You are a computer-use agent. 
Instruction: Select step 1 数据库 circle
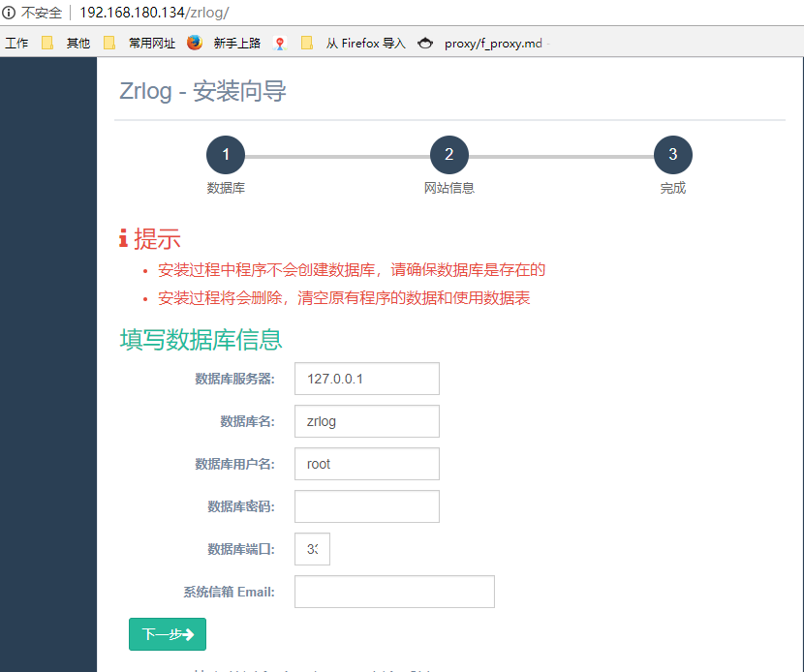click(226, 155)
